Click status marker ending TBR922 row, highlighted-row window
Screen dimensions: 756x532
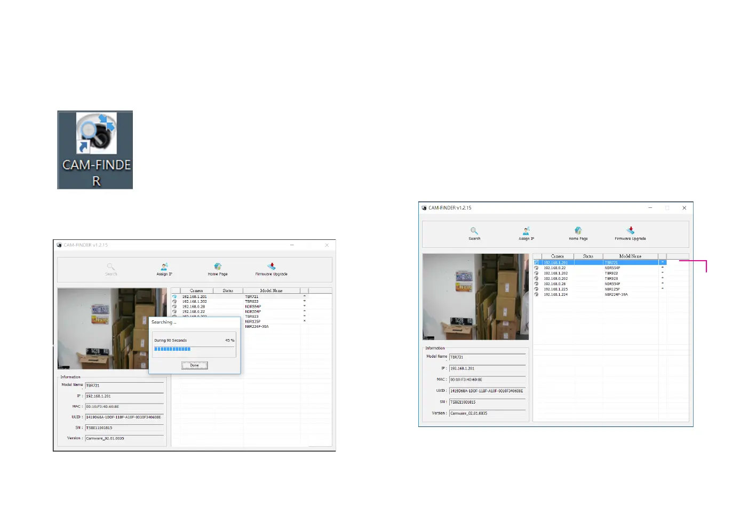tap(663, 273)
